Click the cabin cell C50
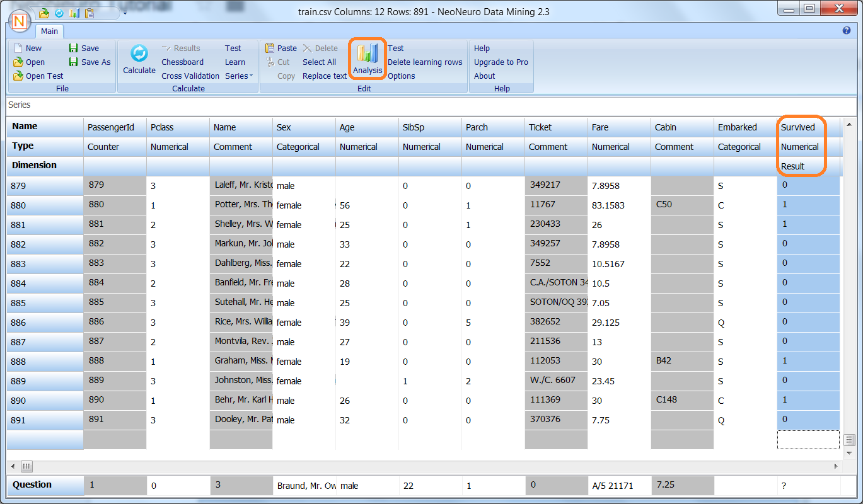The image size is (863, 504). click(682, 205)
